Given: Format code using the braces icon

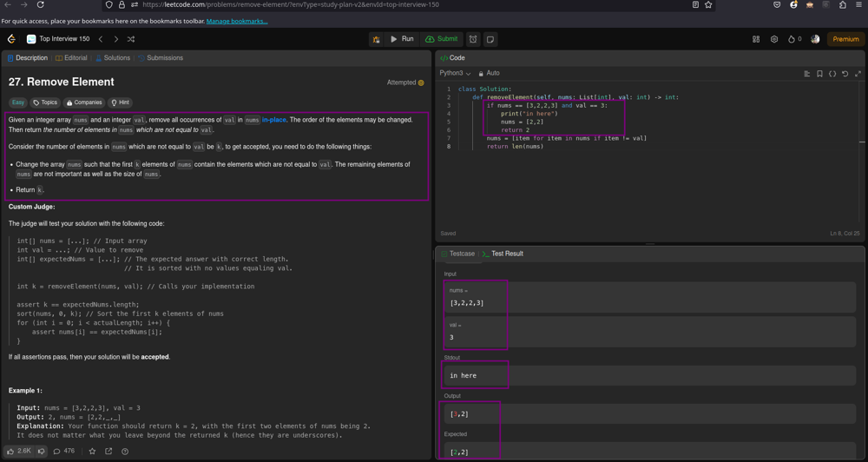Looking at the screenshot, I should [832, 74].
